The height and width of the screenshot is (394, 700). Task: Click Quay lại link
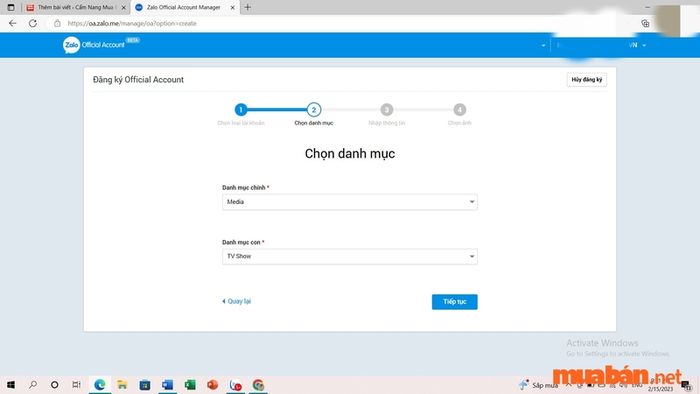(x=237, y=301)
